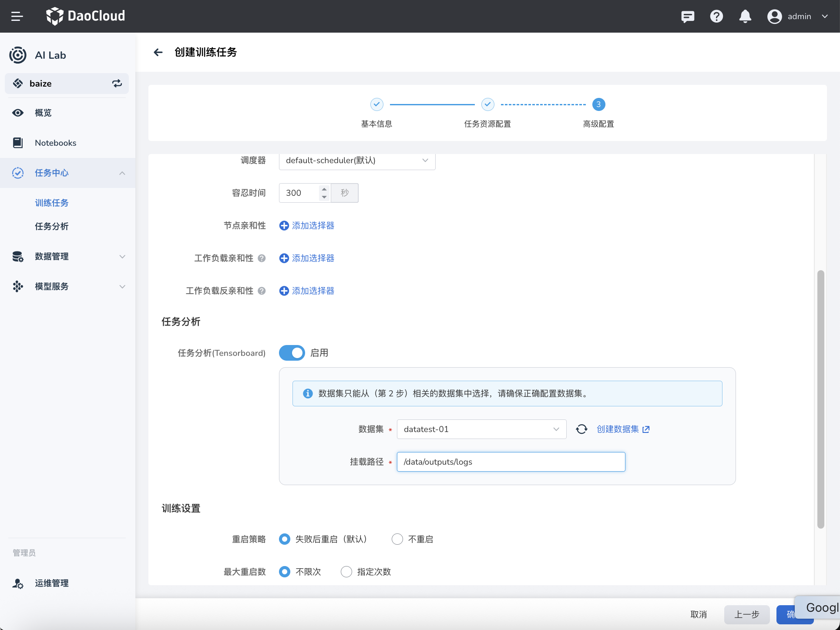Refresh the dataset list
The width and height of the screenshot is (840, 630).
[582, 429]
